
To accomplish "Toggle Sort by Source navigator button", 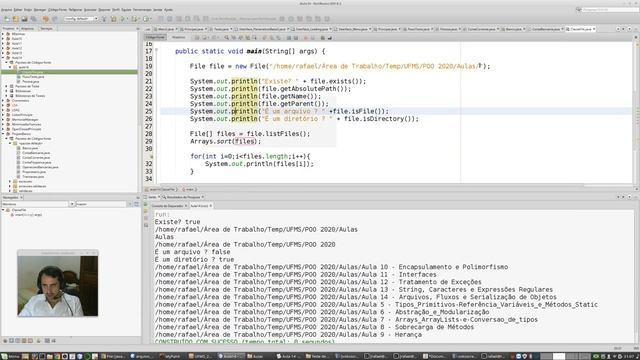I will [53, 340].
